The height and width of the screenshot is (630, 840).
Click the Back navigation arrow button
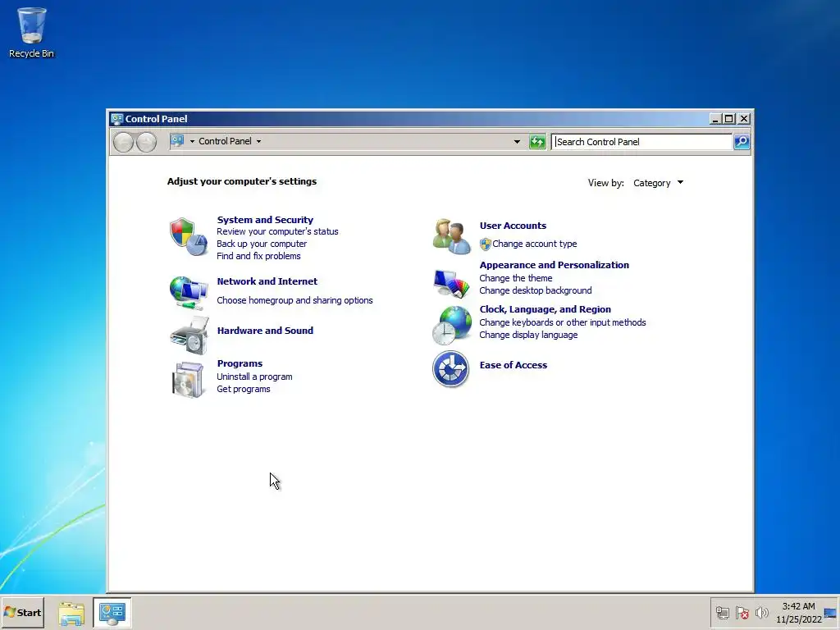(123, 142)
